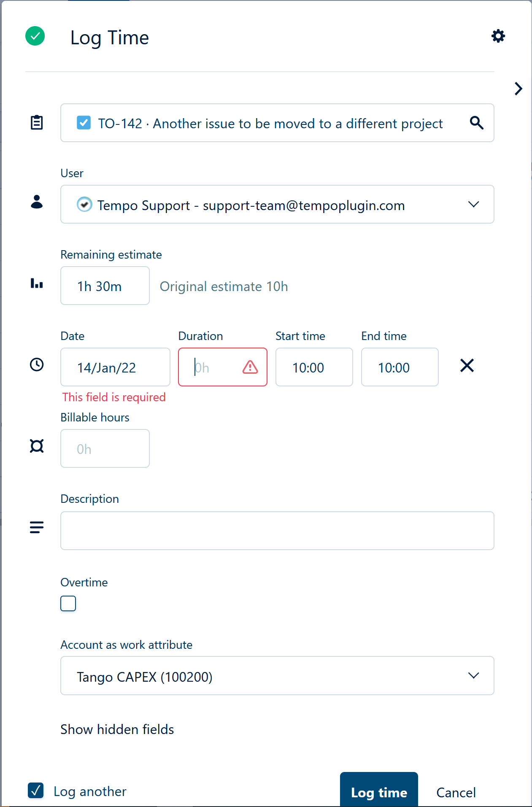The width and height of the screenshot is (532, 807).
Task: Click the Start time field
Action: click(x=314, y=367)
